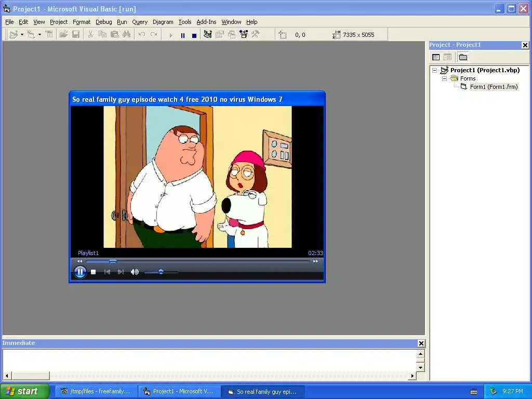The height and width of the screenshot is (399, 532).
Task: Open the Windows Start button
Action: tap(24, 391)
